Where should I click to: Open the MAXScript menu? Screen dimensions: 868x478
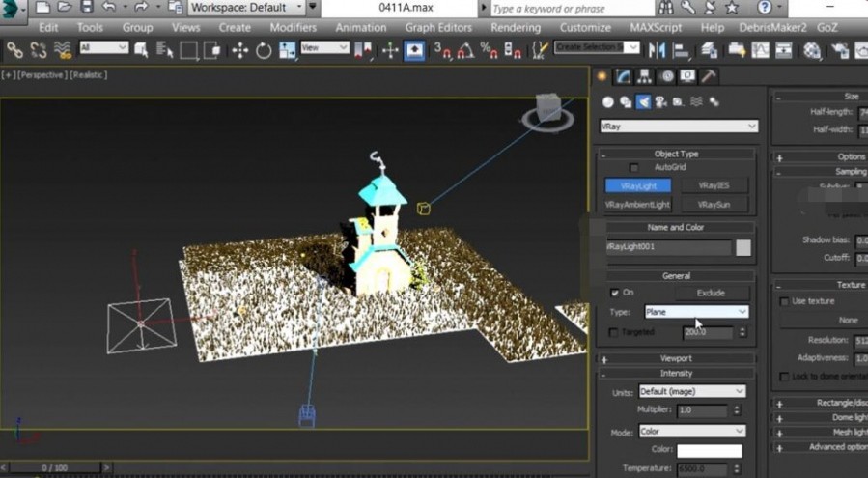coord(656,28)
